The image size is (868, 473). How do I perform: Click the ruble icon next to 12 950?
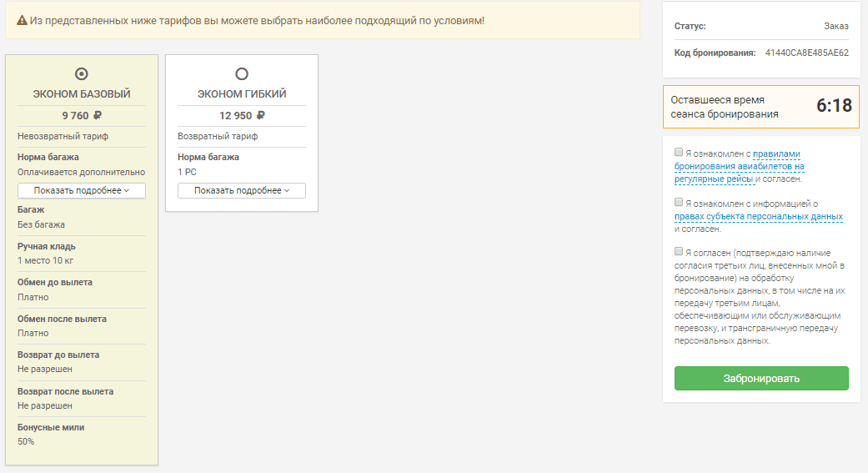pos(261,115)
